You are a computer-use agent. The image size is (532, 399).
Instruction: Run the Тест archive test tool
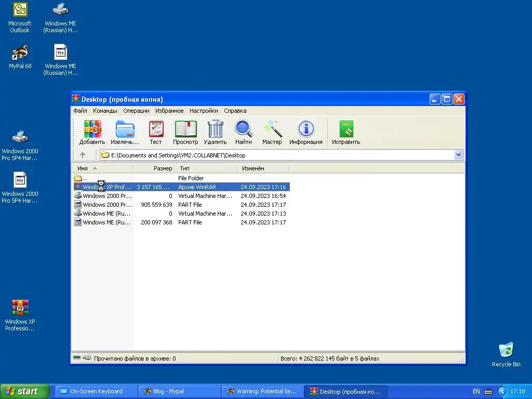click(x=156, y=132)
